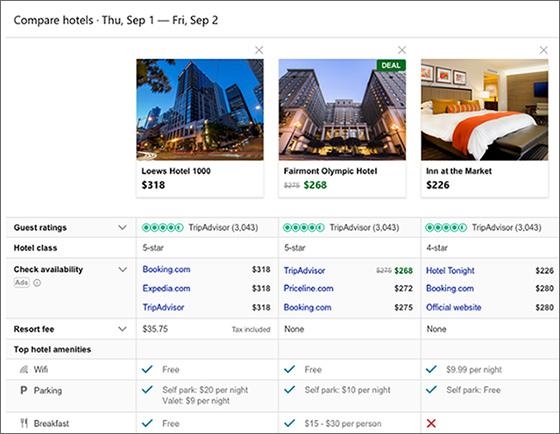This screenshot has width=560, height=434.
Task: Click Fairmont Breakfast checkmark
Action: pos(290,423)
